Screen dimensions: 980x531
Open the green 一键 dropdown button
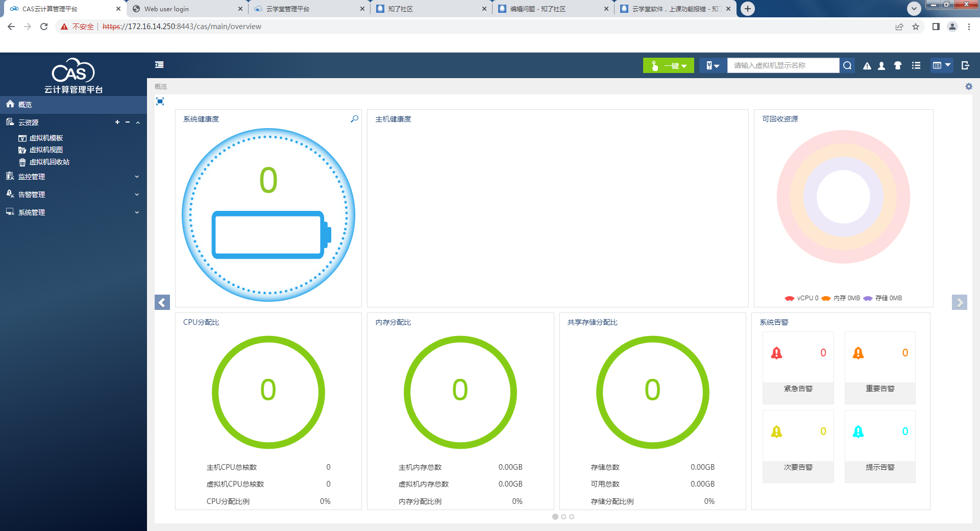tap(668, 65)
